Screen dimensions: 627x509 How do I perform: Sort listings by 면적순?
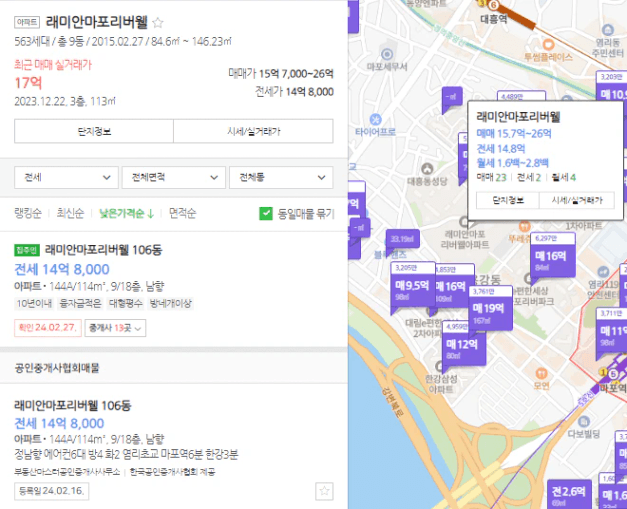click(x=182, y=214)
